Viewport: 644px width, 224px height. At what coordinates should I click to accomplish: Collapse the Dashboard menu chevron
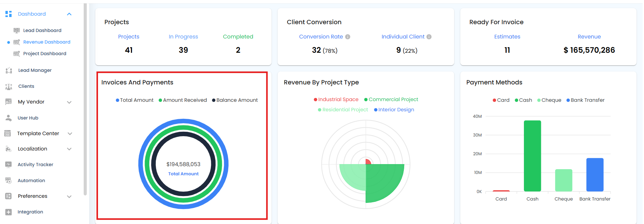69,14
